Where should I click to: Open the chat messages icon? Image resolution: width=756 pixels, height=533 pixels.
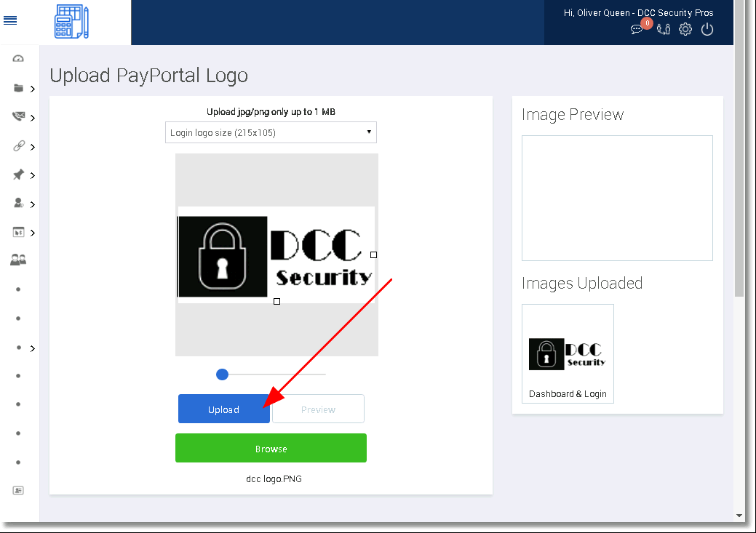click(x=637, y=29)
